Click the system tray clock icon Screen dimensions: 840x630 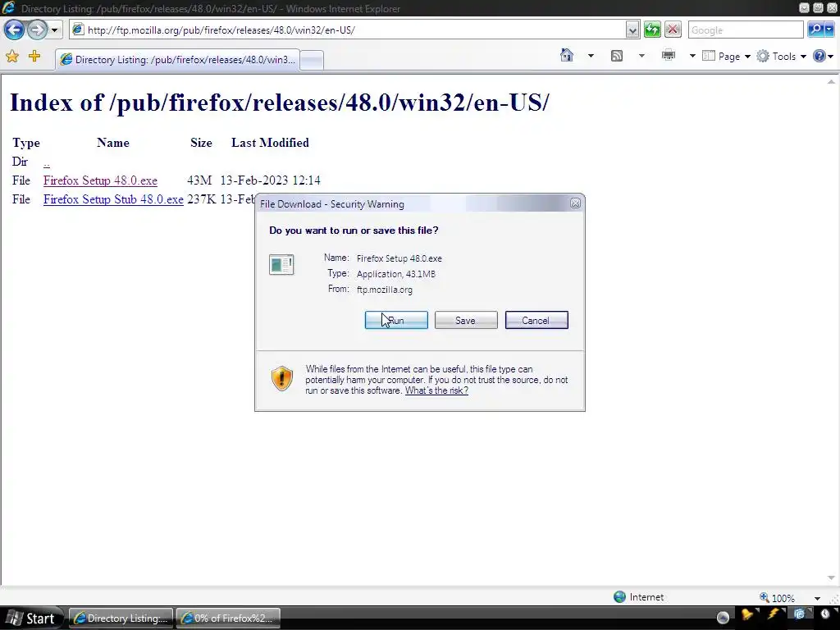tap(825, 614)
